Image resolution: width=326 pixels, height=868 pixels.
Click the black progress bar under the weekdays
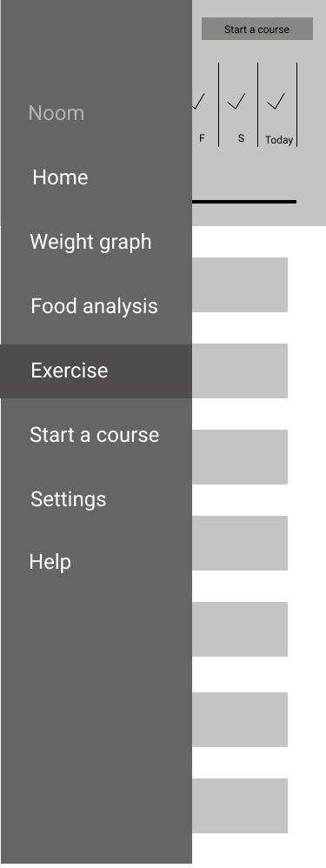pos(244,202)
